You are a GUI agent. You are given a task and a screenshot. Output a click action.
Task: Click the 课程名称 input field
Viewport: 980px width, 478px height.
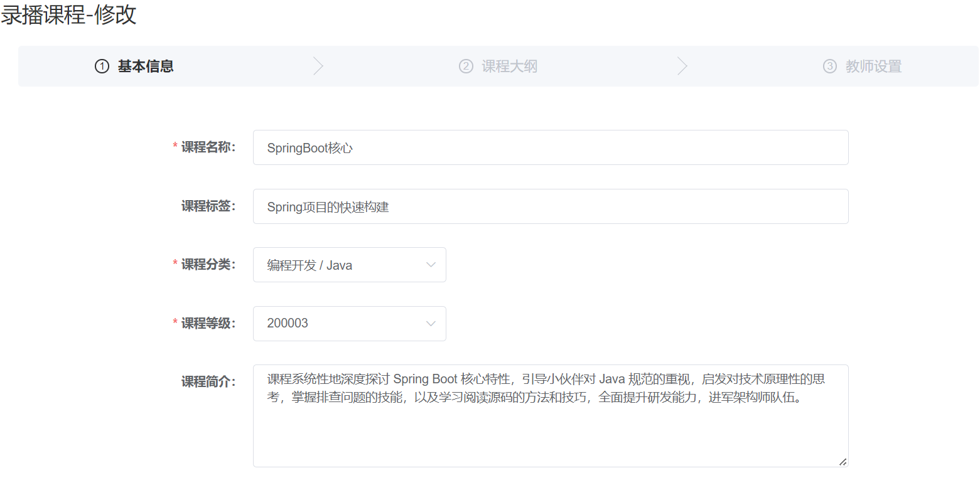pos(551,147)
